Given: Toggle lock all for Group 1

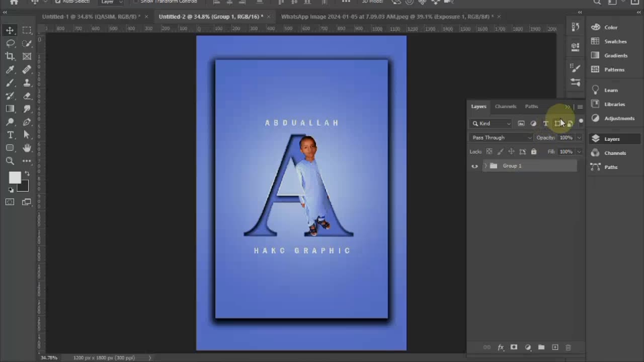Looking at the screenshot, I should tap(534, 151).
